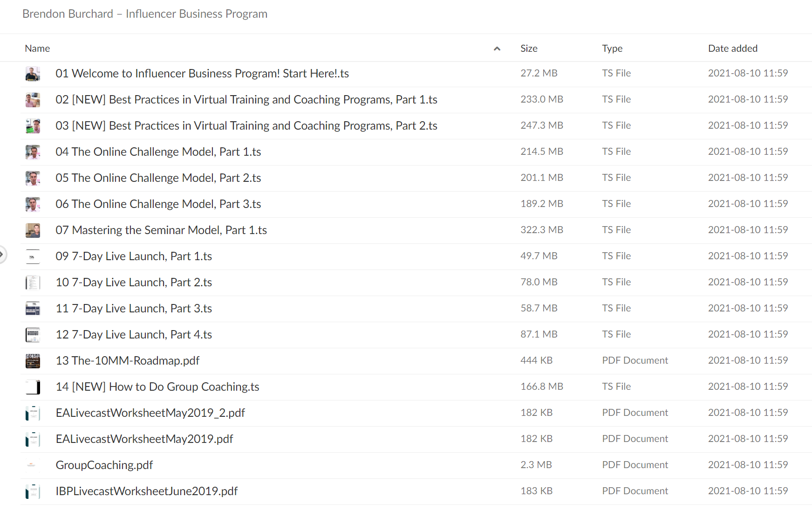Click the 444 KB size cell
The image size is (812, 511).
tap(537, 360)
